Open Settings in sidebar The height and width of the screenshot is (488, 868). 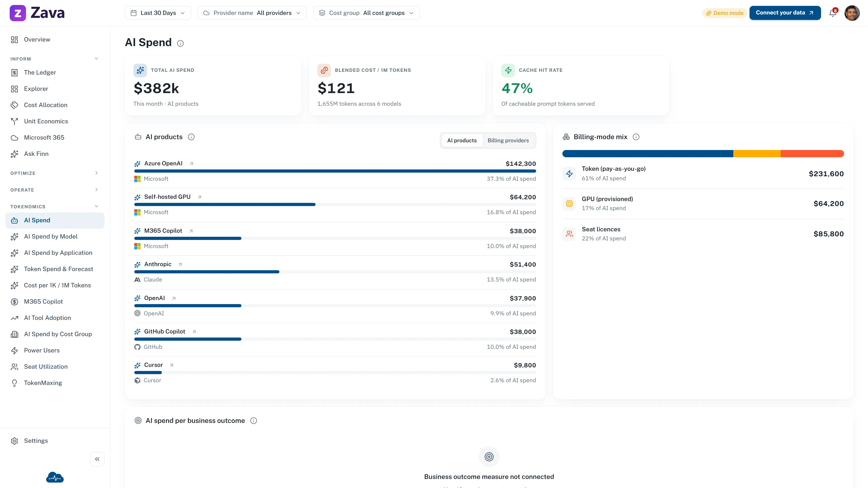(x=55, y=441)
